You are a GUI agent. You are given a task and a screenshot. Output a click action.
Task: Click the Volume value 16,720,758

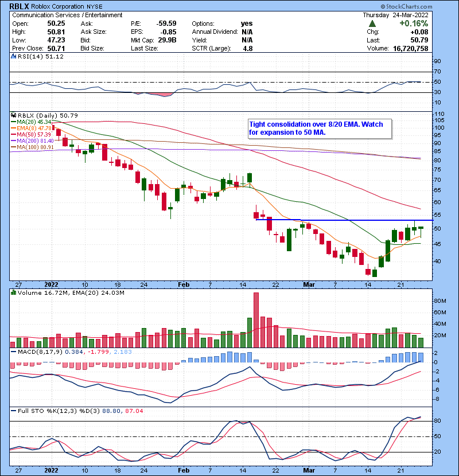click(411, 49)
